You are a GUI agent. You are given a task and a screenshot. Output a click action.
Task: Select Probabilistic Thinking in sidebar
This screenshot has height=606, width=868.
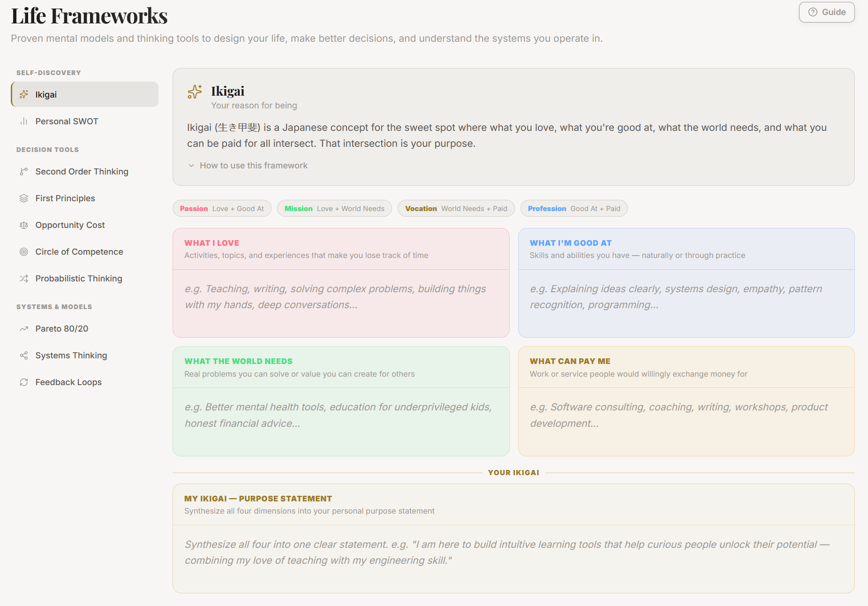point(85,278)
